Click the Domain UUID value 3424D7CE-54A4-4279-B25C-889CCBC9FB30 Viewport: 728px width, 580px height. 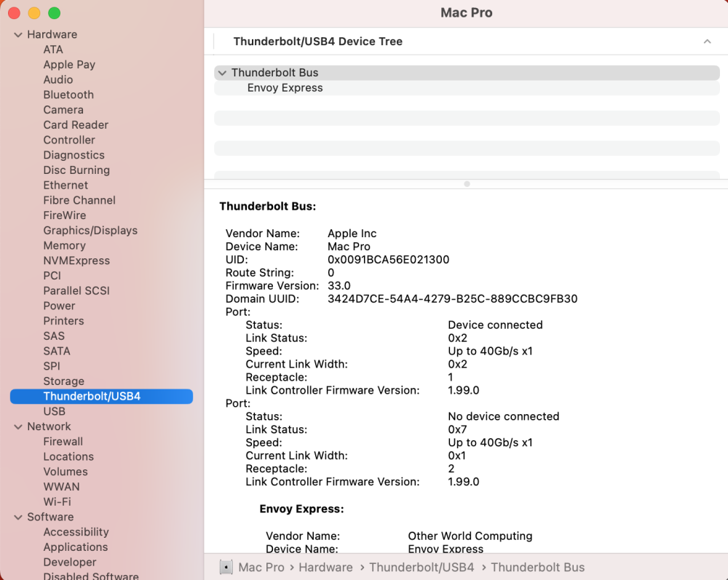pyautogui.click(x=453, y=299)
